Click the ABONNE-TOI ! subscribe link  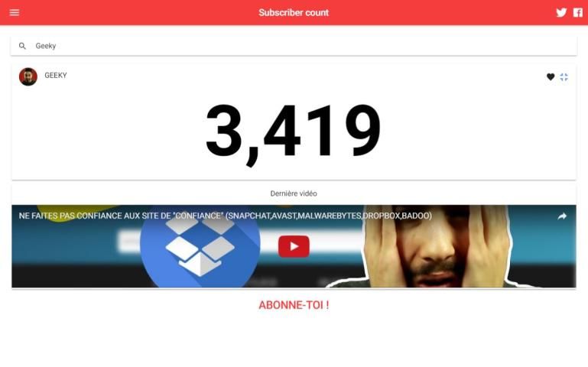294,305
